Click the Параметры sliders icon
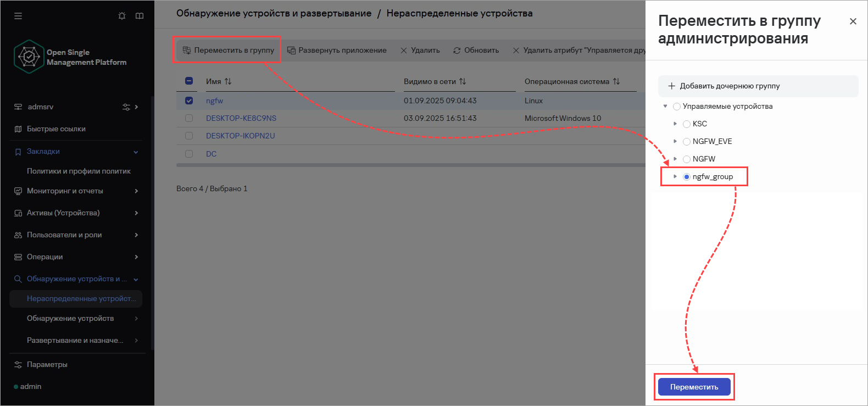Image resolution: width=868 pixels, height=406 pixels. click(x=18, y=365)
